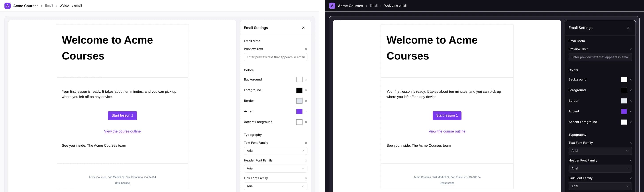
Task: Reset Link Font Family in light window
Action: point(306,178)
